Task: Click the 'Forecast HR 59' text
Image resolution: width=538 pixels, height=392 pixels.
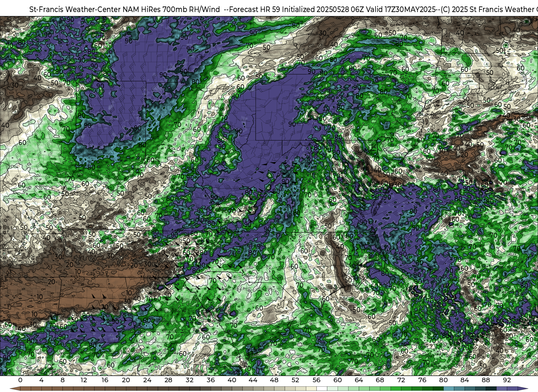Action: [255, 10]
